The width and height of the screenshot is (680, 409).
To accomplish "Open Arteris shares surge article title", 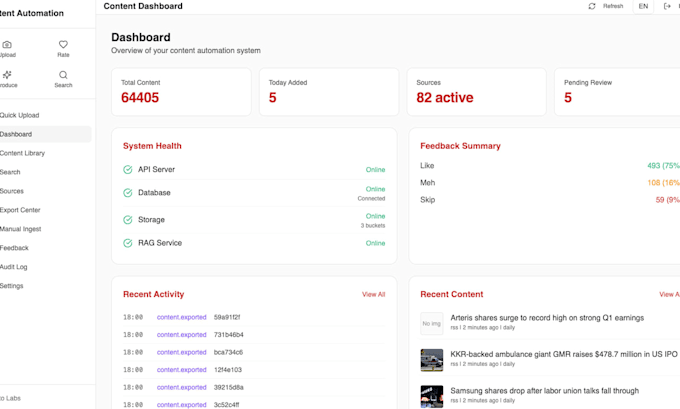I will click(547, 318).
